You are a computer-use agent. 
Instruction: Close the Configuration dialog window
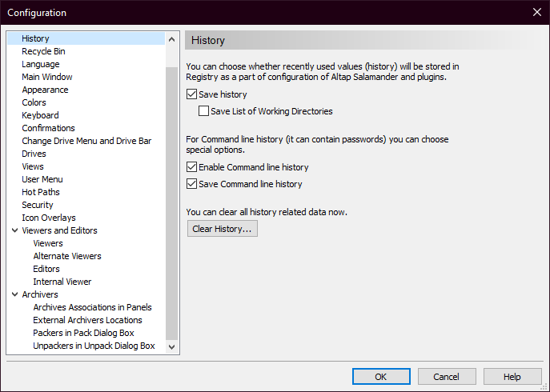tap(536, 12)
